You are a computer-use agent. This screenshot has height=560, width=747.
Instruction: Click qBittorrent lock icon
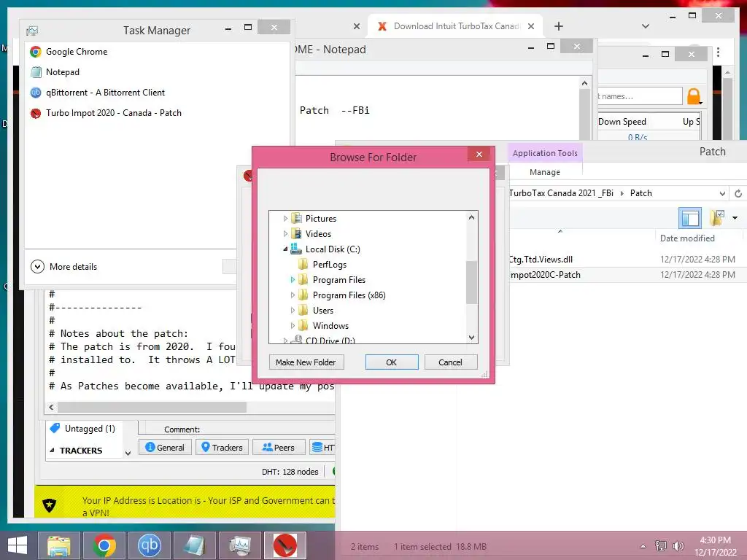tap(694, 97)
